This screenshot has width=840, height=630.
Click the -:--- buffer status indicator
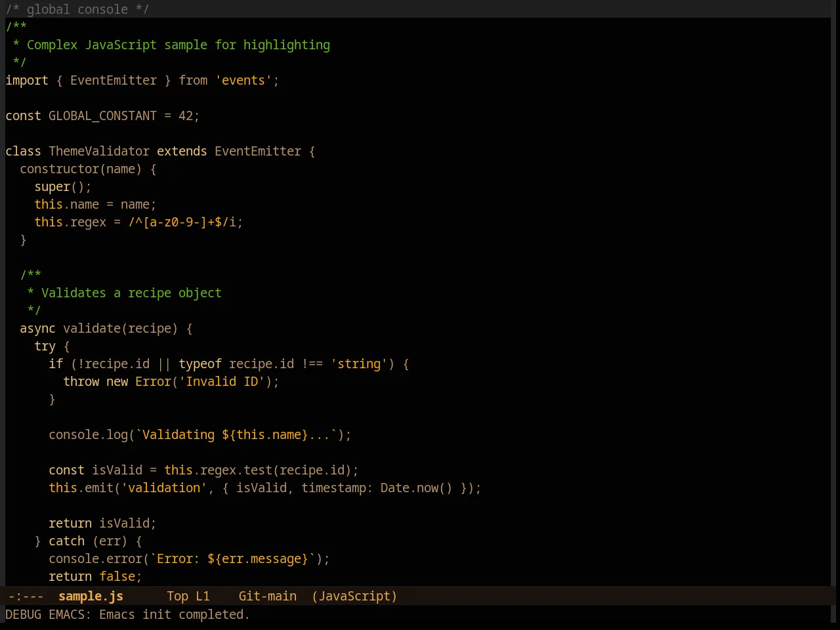(26, 596)
